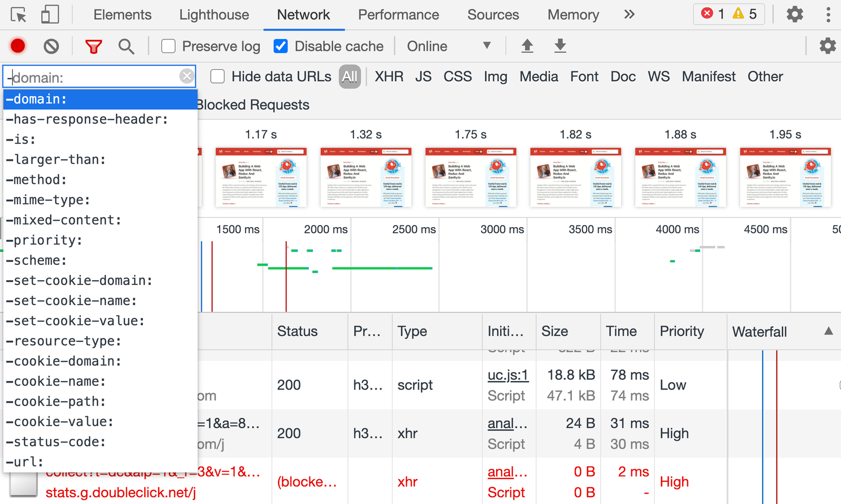Screen dimensions: 841x504
Task: Filter requests by WS
Action: coord(659,77)
